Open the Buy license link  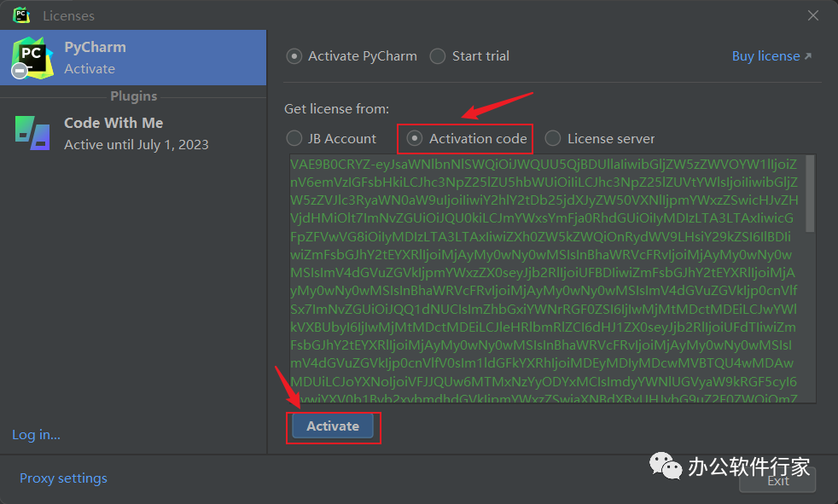click(x=765, y=56)
